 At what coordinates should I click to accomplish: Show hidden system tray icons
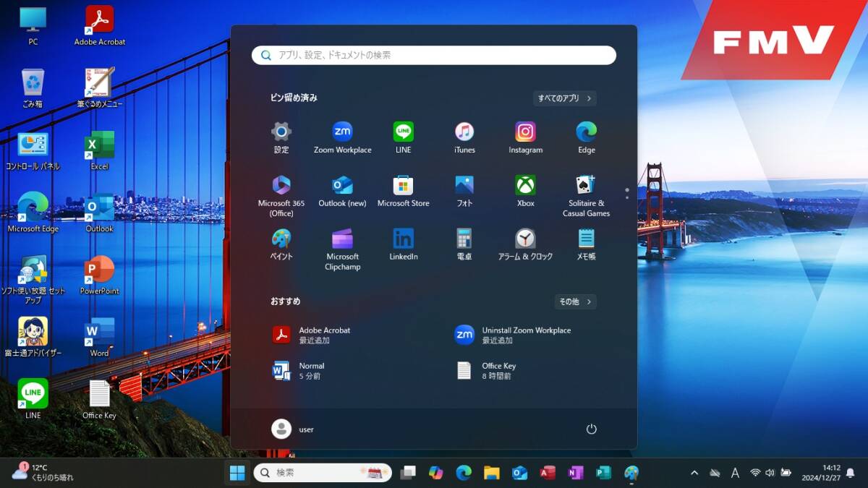(x=694, y=473)
